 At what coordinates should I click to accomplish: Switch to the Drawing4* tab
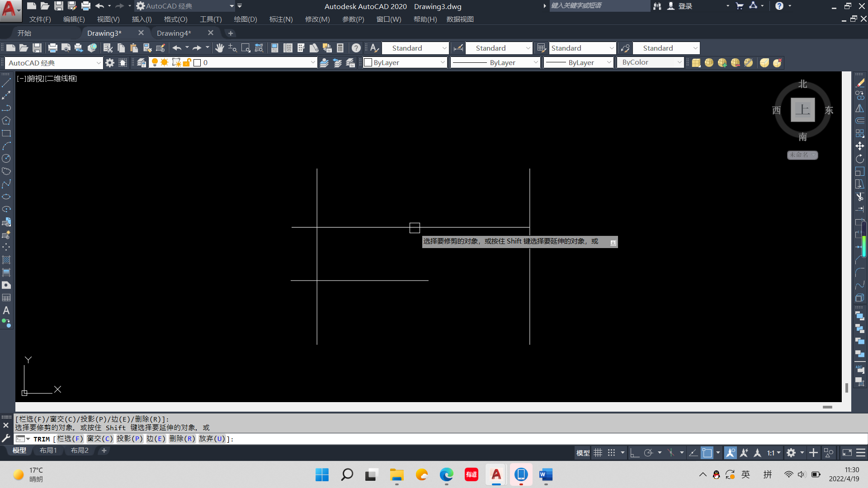(x=174, y=33)
